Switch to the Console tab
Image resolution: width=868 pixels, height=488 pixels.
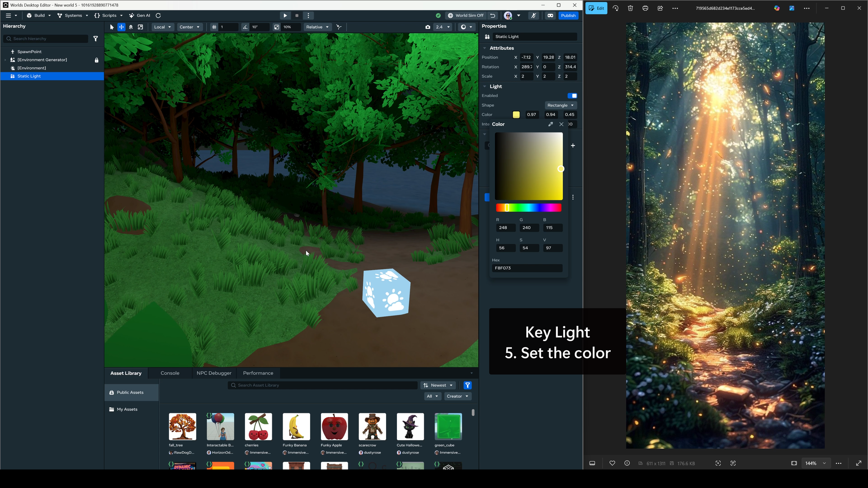(170, 373)
